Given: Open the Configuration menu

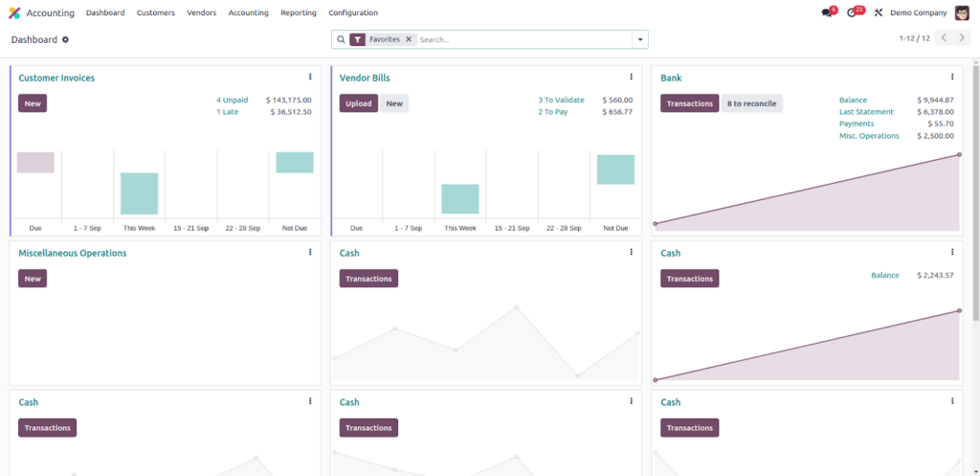Looking at the screenshot, I should tap(353, 12).
